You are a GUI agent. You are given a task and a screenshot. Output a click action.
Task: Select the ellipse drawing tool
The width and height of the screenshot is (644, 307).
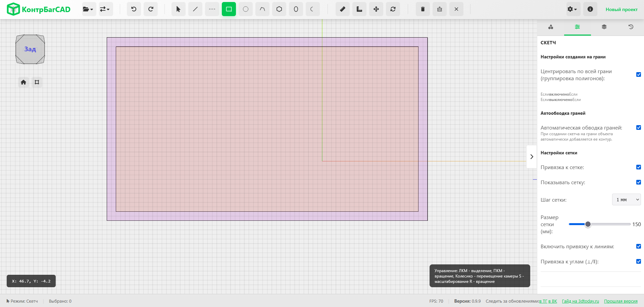coord(296,9)
